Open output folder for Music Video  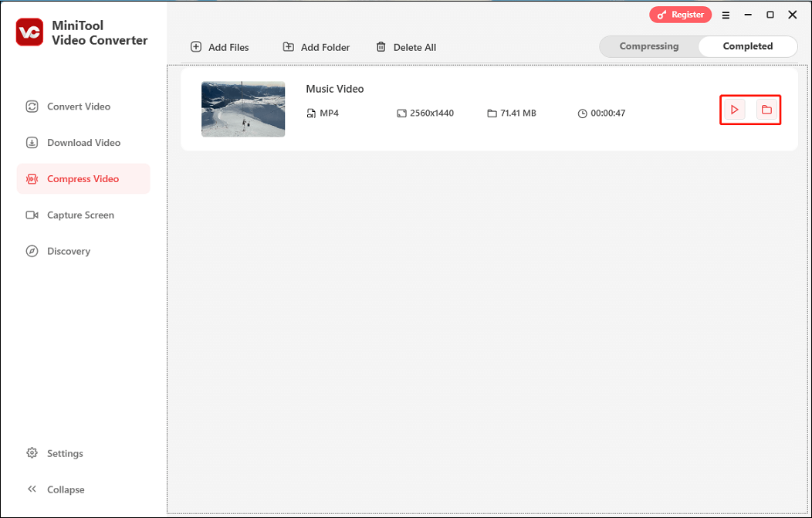pos(766,110)
